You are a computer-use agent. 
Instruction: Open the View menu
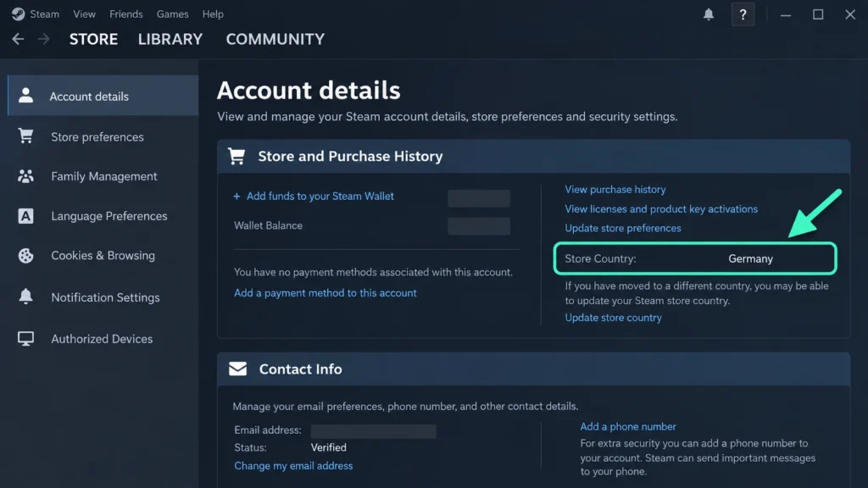click(84, 14)
